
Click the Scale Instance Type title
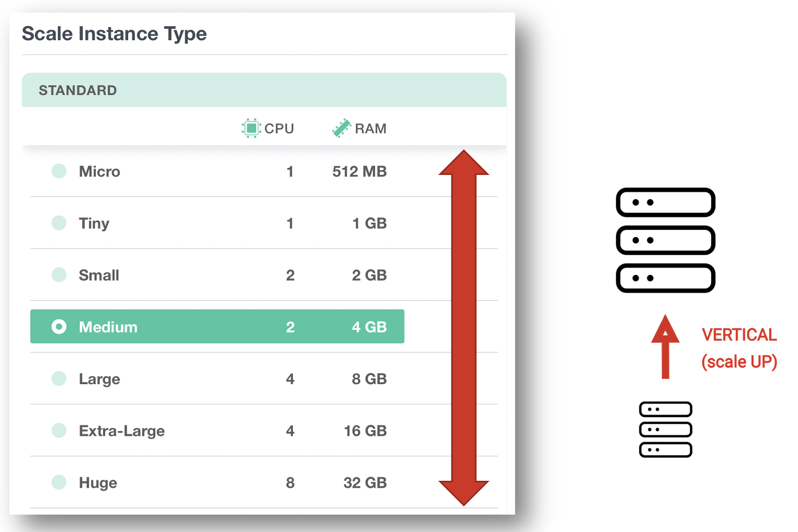pos(114,34)
